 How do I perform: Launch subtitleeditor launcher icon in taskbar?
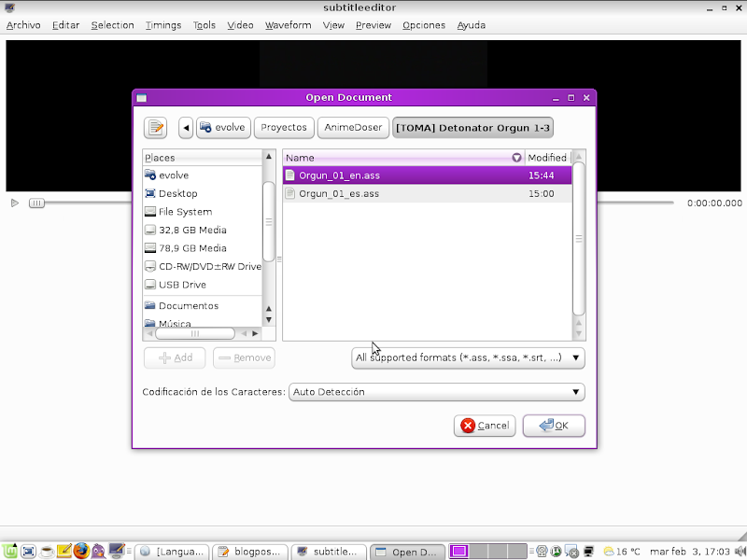coord(116,551)
